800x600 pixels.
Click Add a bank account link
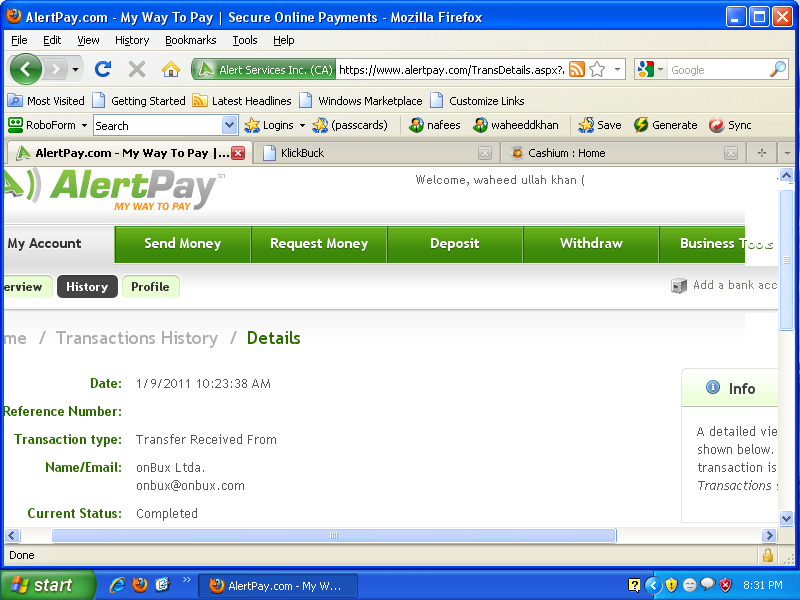(x=725, y=286)
